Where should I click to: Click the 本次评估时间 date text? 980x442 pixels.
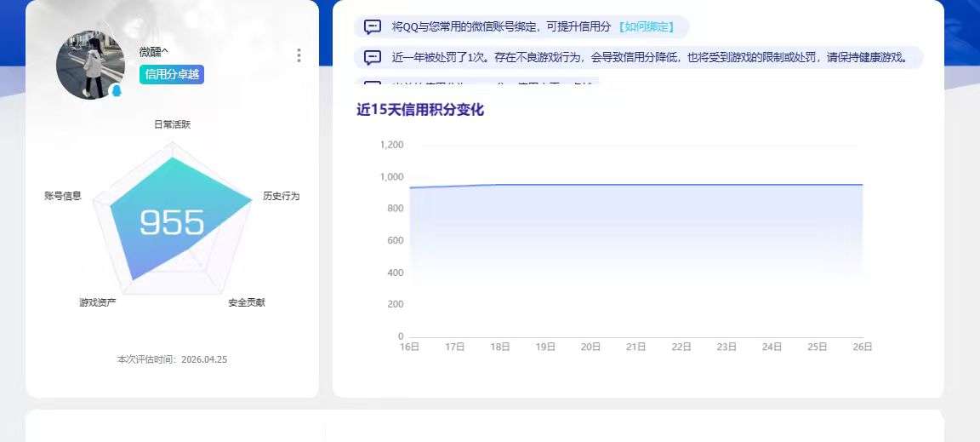coord(172,359)
